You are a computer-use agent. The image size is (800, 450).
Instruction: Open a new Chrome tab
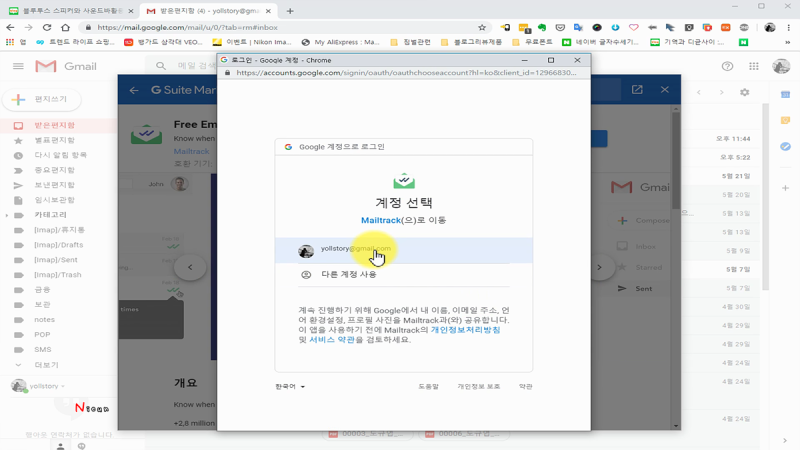click(x=290, y=11)
